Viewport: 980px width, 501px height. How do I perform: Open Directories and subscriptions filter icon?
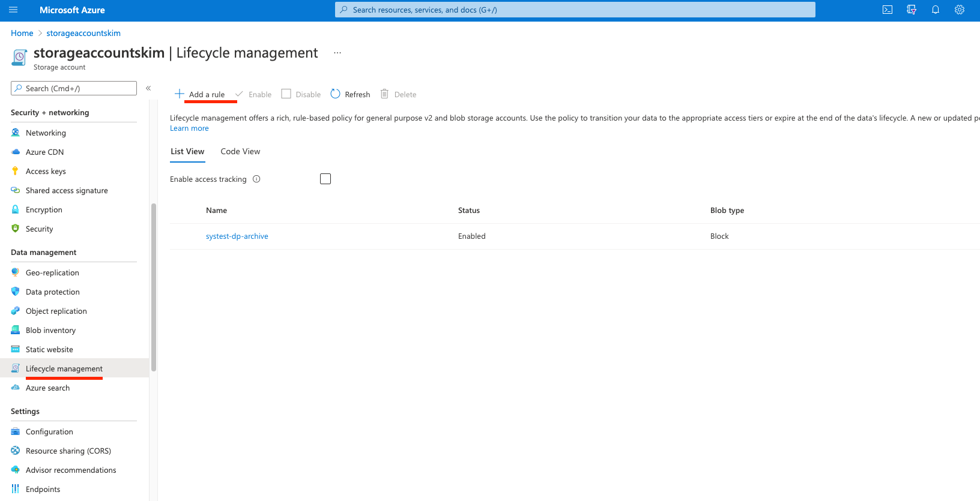click(911, 10)
